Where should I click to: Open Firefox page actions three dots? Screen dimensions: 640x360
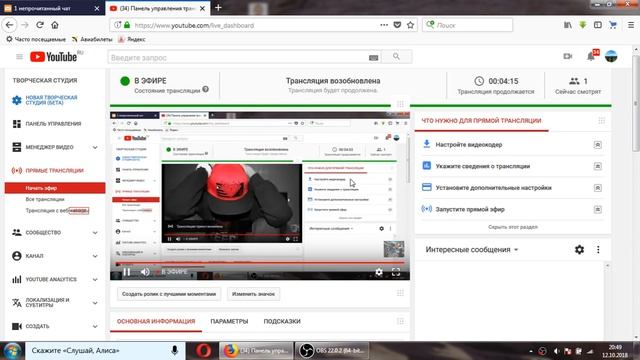[384, 25]
